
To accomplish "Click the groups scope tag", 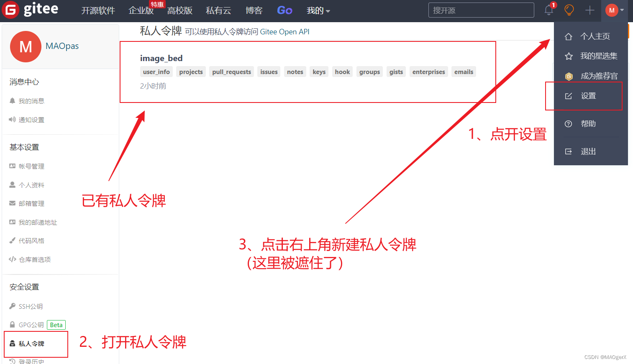I will click(369, 72).
